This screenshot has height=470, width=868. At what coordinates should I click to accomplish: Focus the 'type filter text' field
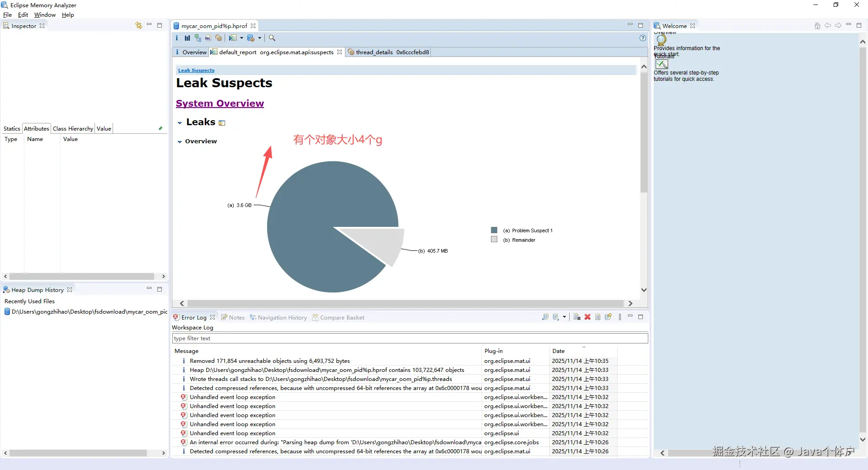pos(410,338)
